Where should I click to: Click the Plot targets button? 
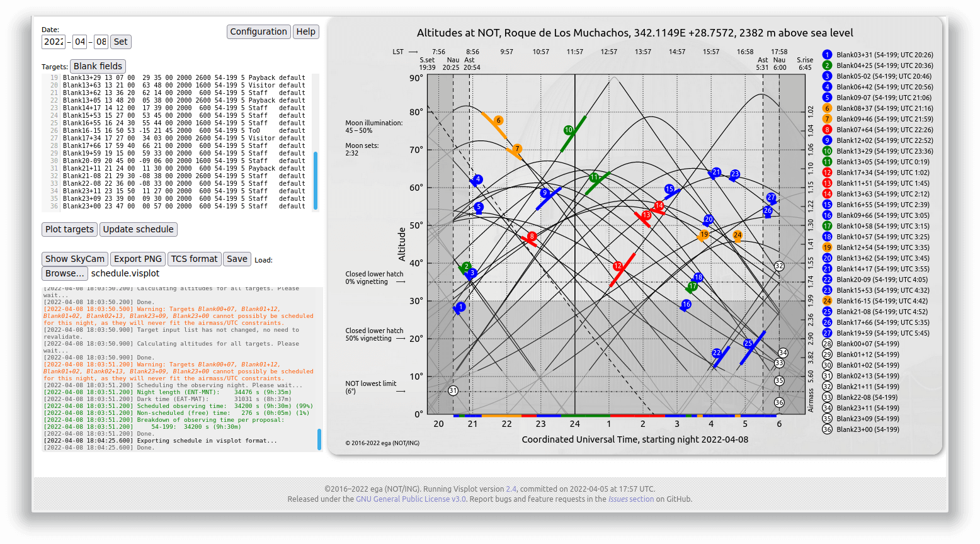[69, 229]
